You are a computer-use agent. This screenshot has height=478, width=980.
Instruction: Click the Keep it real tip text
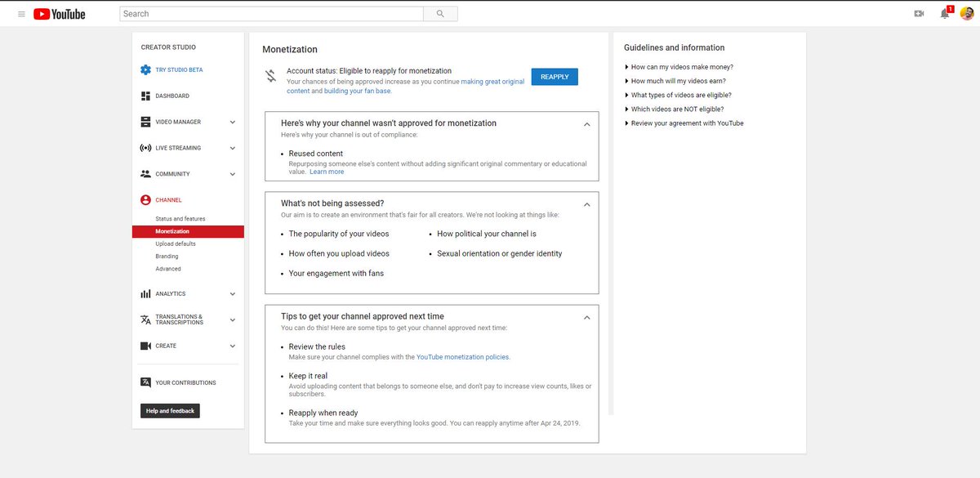[x=308, y=377]
